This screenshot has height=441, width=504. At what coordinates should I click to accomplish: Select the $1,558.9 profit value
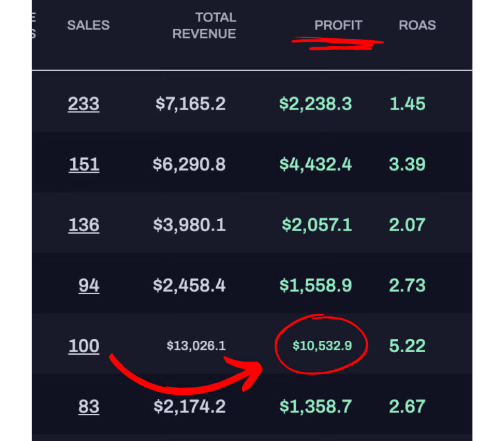(x=316, y=285)
